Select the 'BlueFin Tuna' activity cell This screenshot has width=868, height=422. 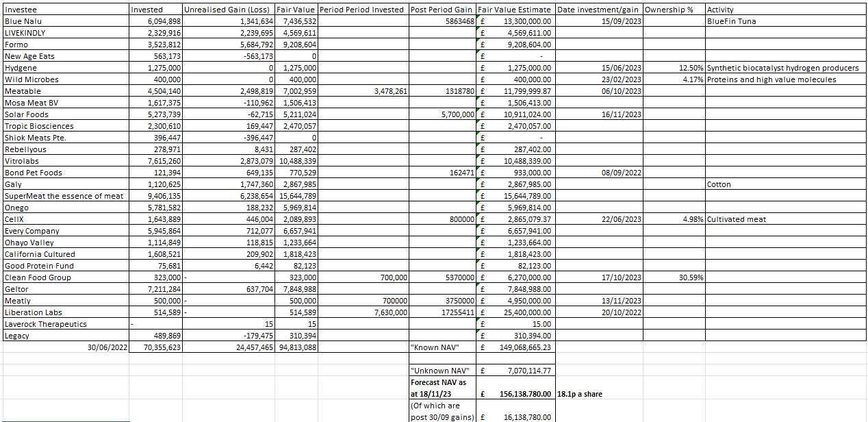(x=785, y=21)
